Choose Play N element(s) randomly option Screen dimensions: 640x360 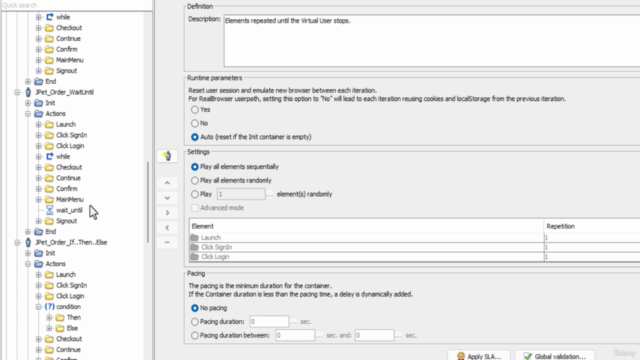pyautogui.click(x=195, y=194)
